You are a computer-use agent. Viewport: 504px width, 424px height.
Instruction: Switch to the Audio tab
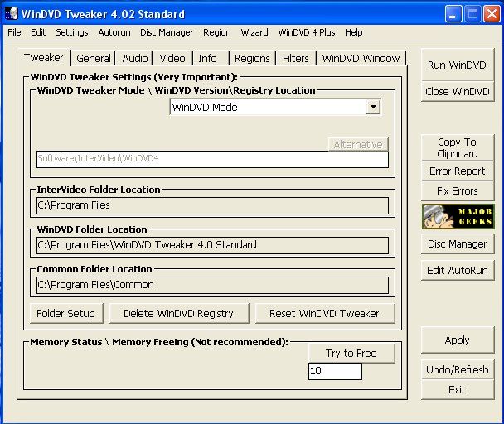coord(134,59)
